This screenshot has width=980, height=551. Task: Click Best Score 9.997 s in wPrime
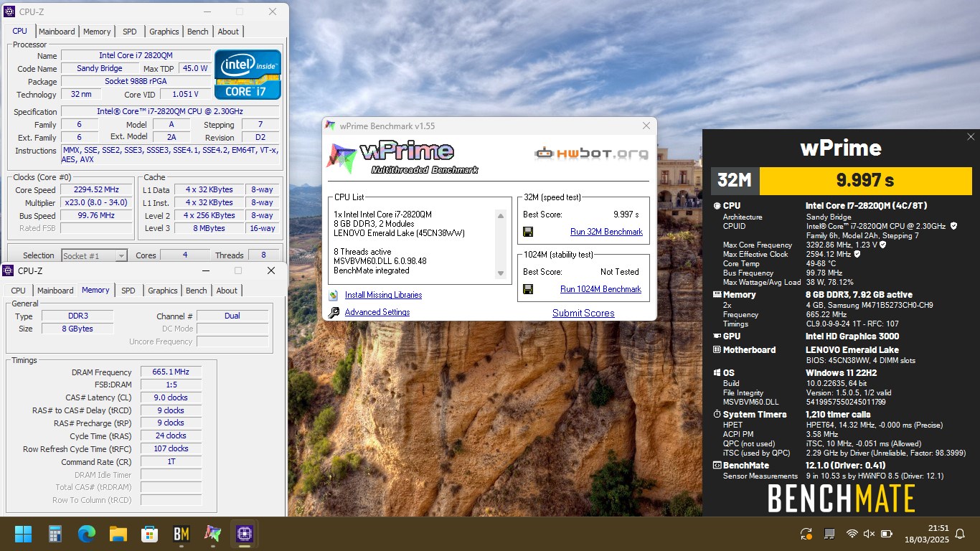626,215
